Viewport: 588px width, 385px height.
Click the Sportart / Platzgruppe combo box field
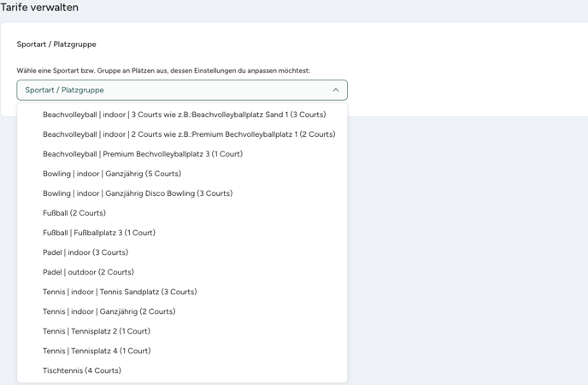(x=182, y=90)
